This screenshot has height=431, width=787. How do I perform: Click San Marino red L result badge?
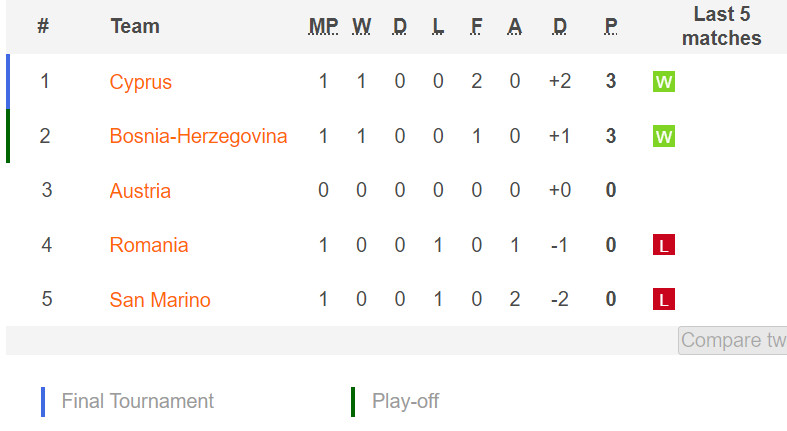click(664, 299)
